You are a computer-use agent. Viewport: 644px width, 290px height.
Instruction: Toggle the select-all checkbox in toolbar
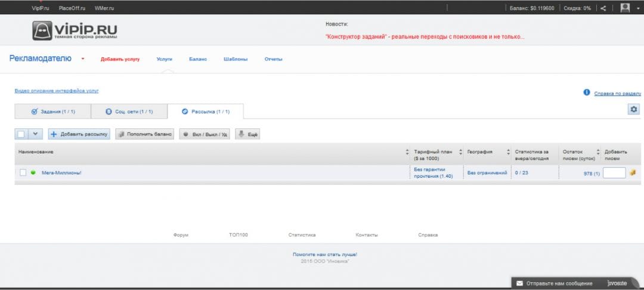tap(21, 134)
